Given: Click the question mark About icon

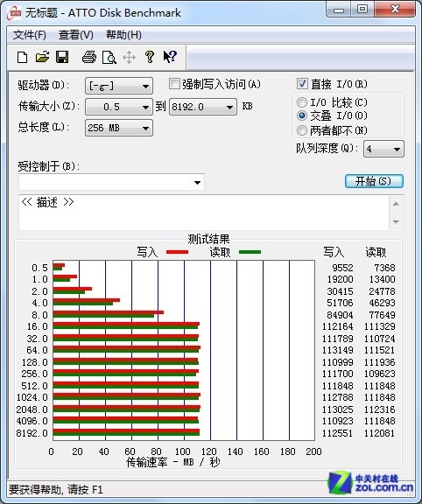Looking at the screenshot, I should point(149,57).
